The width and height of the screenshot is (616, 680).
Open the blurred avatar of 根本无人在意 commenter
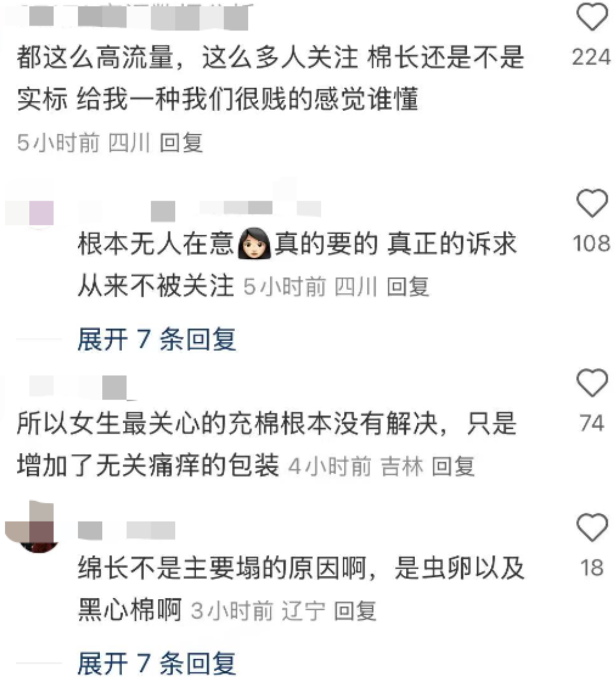click(x=30, y=213)
